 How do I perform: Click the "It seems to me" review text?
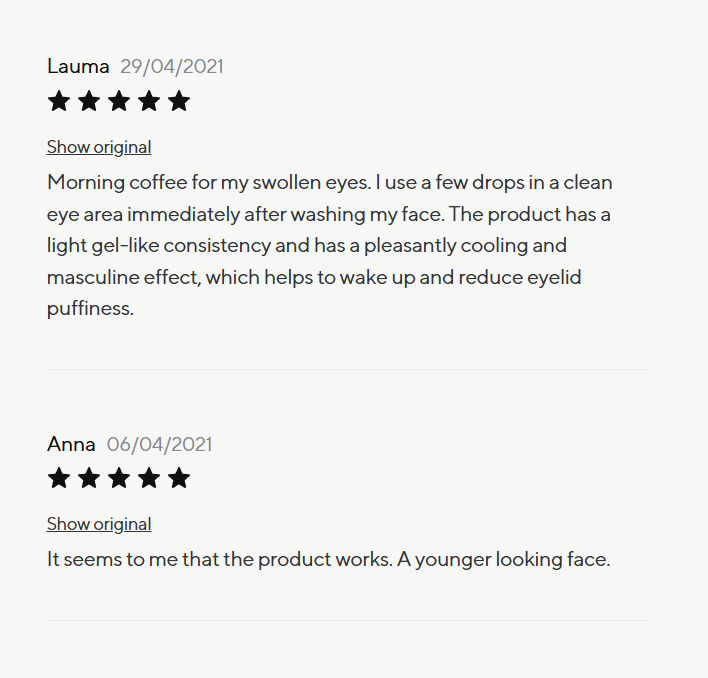coord(328,559)
